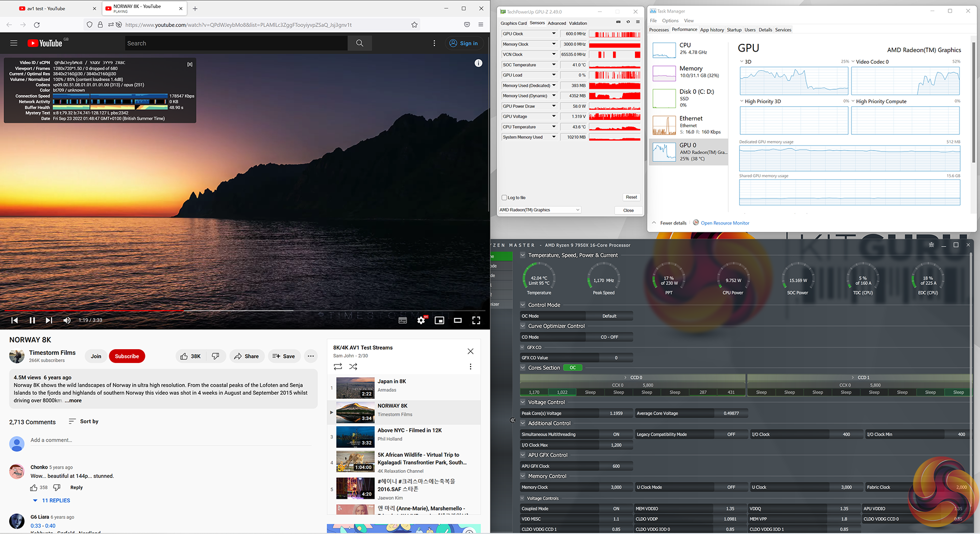The image size is (980, 534).
Task: Seek on the video progress bar
Action: click(245, 310)
